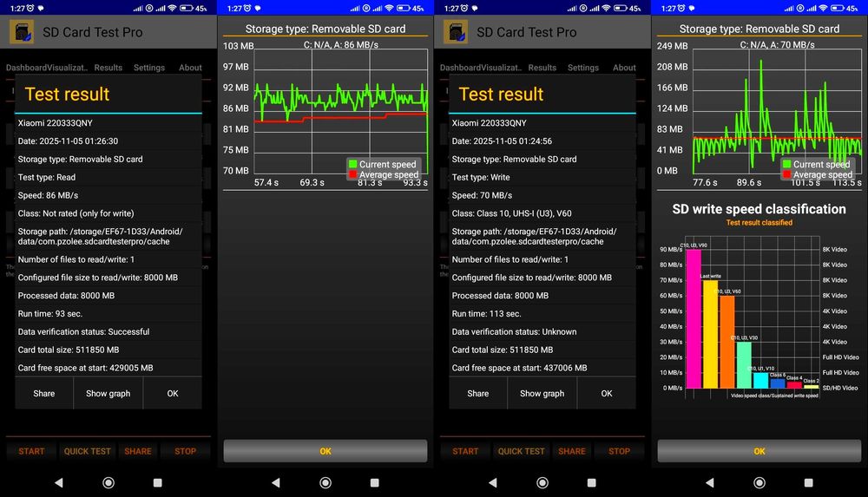
Task: Tap Show graph in the Read test result dialog
Action: [108, 394]
